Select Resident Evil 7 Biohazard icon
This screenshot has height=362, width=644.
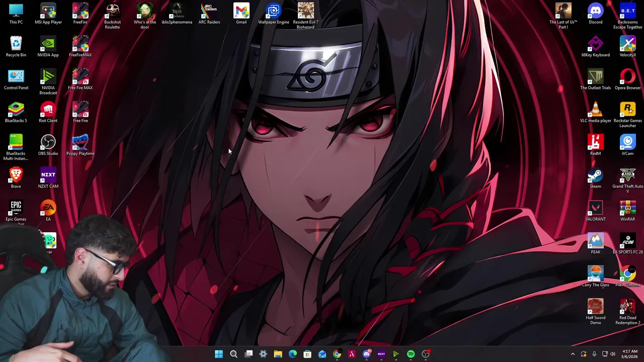tap(305, 16)
